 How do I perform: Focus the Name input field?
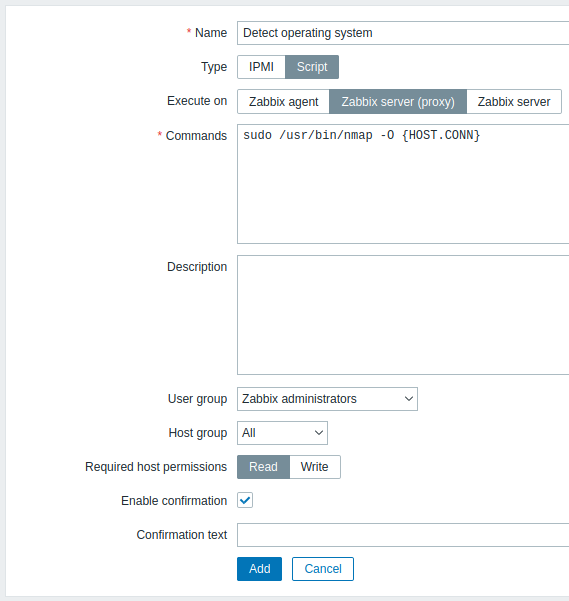coord(403,33)
